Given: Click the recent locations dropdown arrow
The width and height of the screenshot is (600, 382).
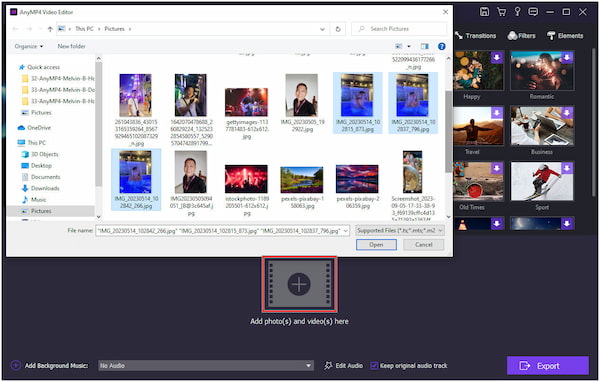Looking at the screenshot, I should (40, 29).
